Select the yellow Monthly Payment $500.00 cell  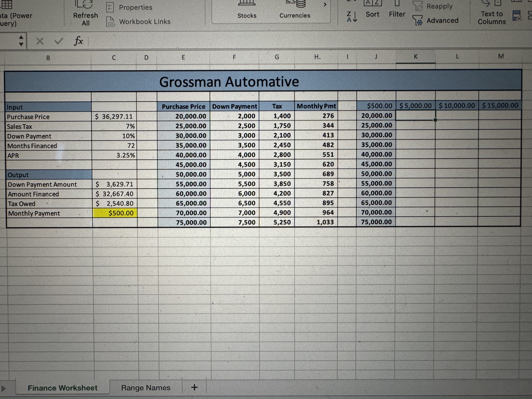coord(115,213)
